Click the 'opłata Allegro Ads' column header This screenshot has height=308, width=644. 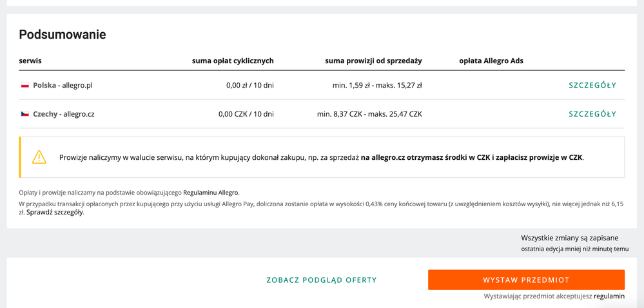[x=491, y=61]
